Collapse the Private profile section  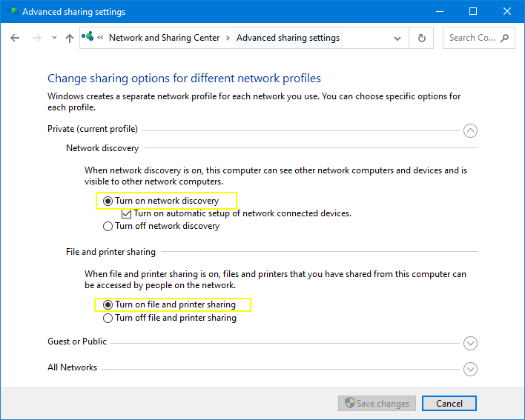[469, 131]
